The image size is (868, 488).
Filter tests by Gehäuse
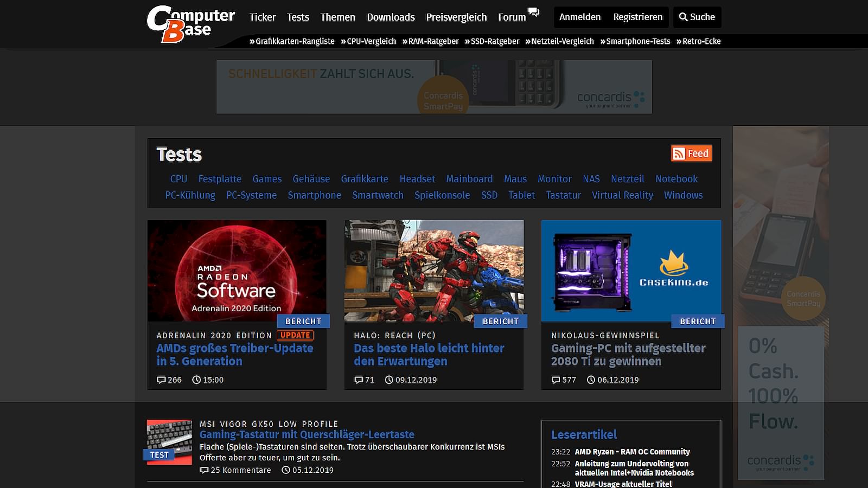coord(311,179)
